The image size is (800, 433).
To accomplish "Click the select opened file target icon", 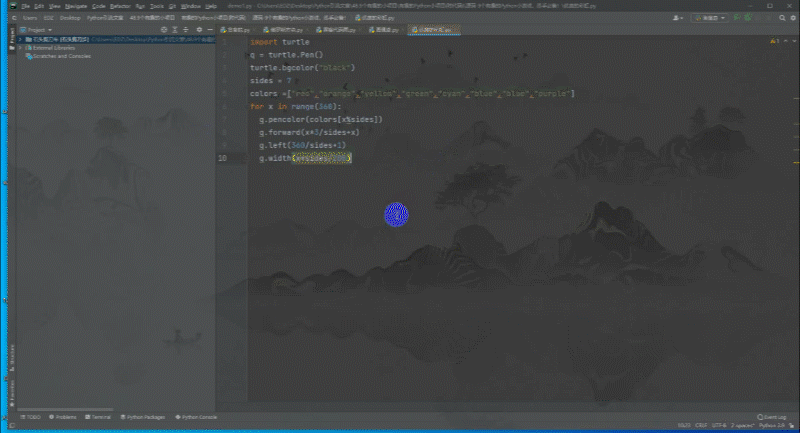I will [164, 30].
